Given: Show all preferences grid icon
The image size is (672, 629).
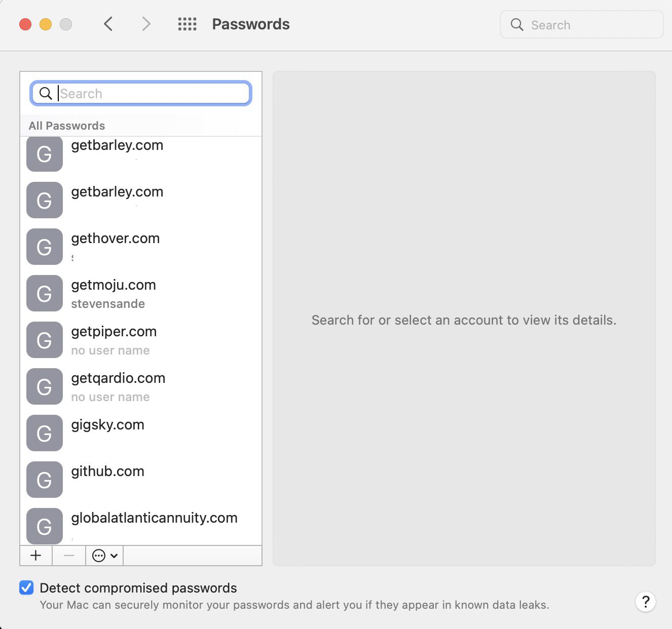Looking at the screenshot, I should coord(187,24).
